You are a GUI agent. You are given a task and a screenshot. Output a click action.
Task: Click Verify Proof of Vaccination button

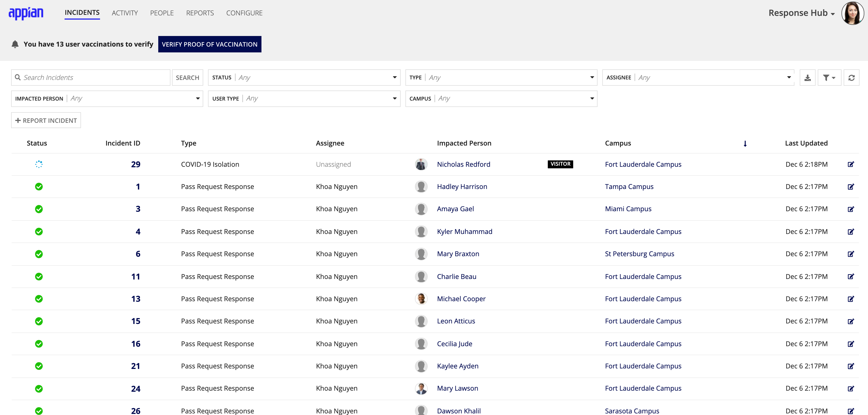coord(210,44)
